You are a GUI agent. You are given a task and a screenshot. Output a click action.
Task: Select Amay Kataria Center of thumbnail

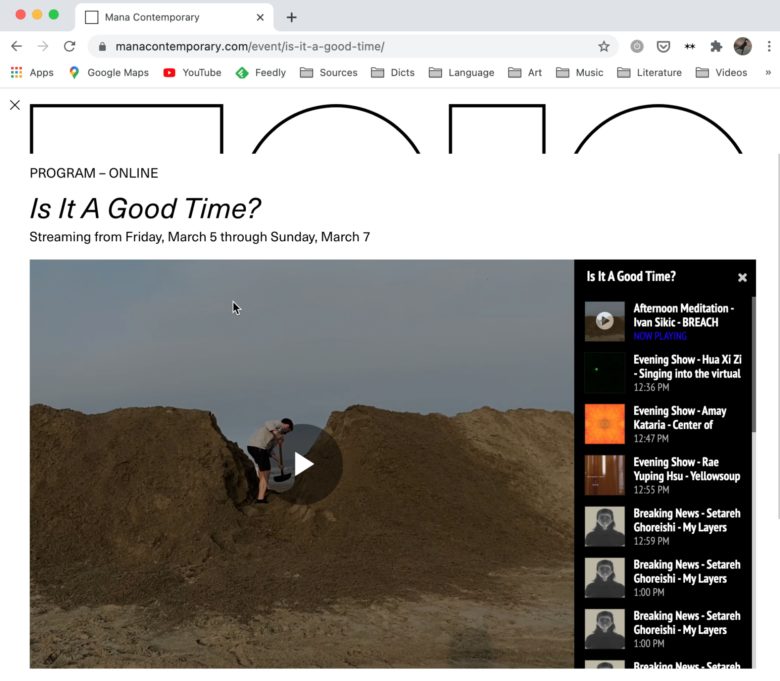pos(605,424)
